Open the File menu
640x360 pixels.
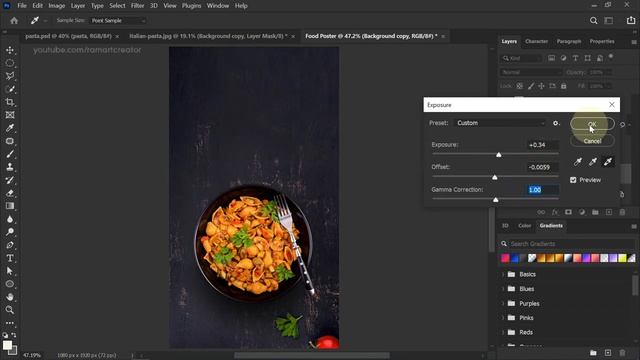22,6
